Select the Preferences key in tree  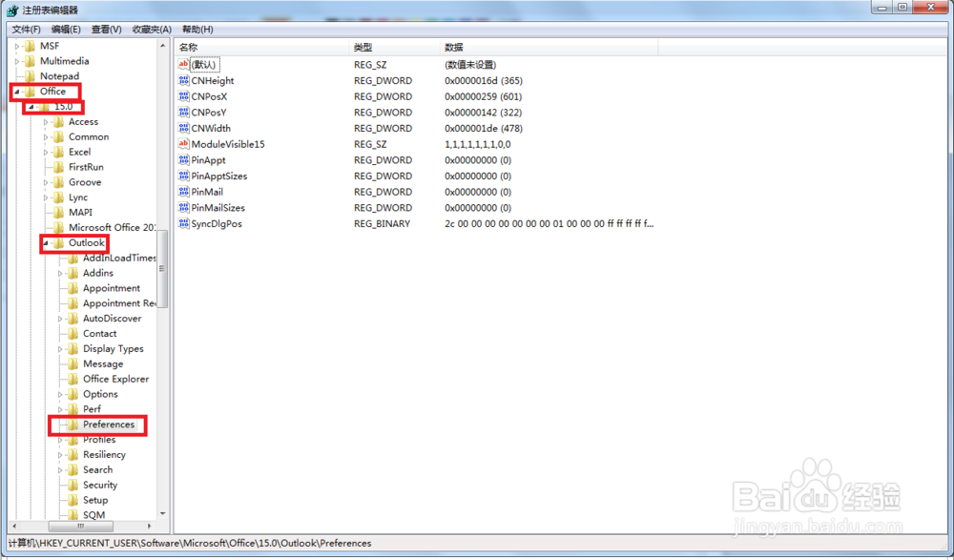pos(109,425)
